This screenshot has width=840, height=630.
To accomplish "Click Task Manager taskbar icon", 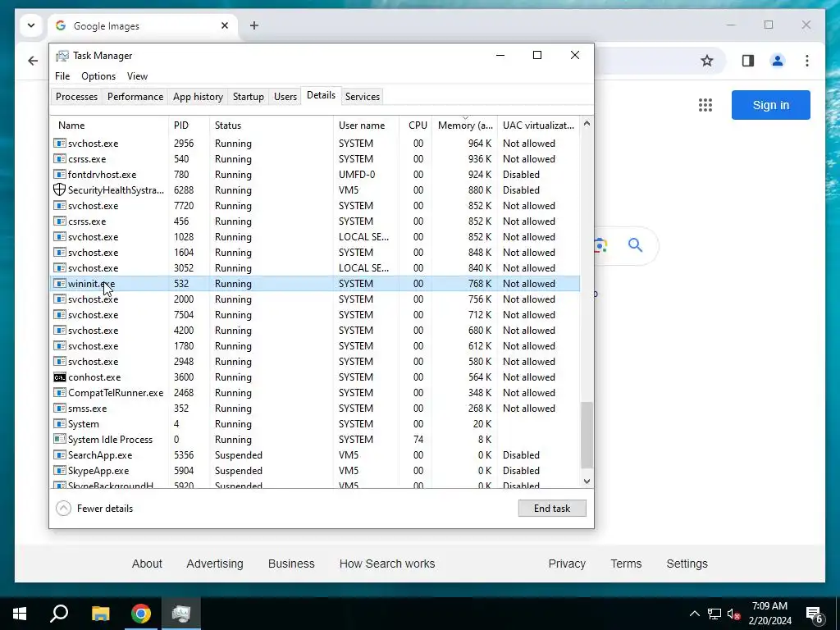I will 181,614.
